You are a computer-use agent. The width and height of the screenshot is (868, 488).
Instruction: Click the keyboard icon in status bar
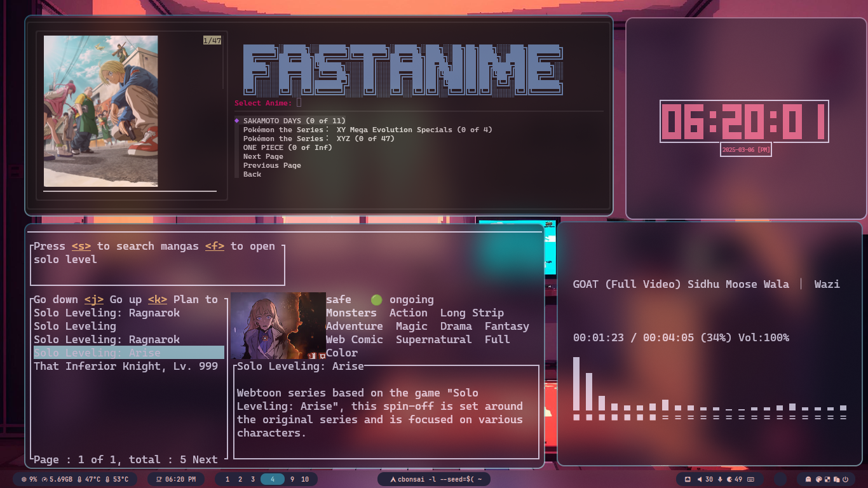click(751, 479)
